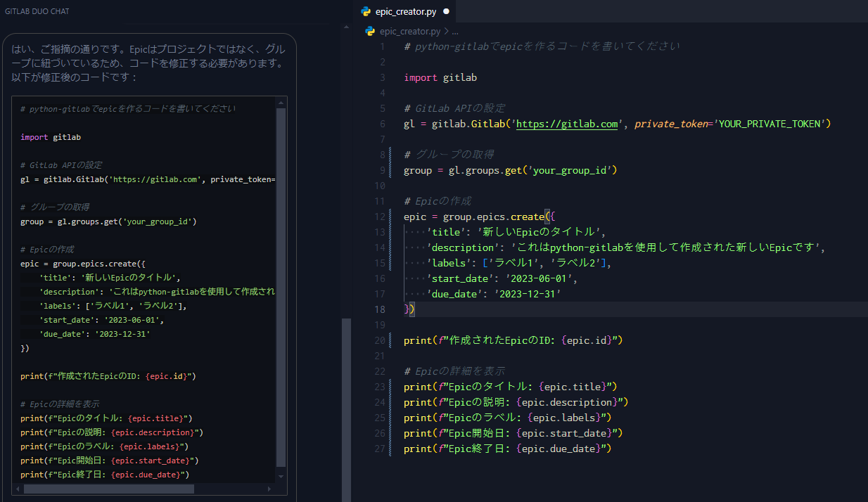This screenshot has width=868, height=502.
Task: Click the group.epics.create call on line 12
Action: tap(492, 216)
